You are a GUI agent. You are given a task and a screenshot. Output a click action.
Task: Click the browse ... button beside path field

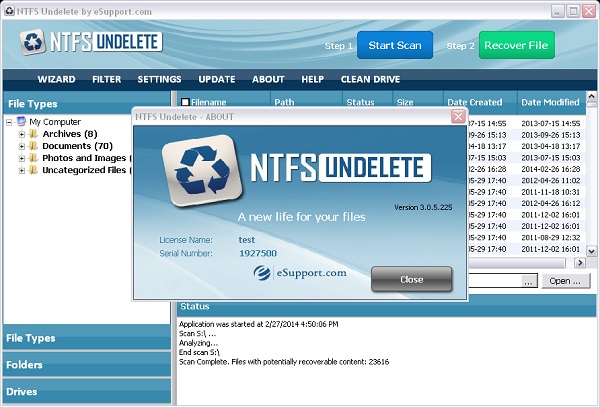[x=528, y=282]
